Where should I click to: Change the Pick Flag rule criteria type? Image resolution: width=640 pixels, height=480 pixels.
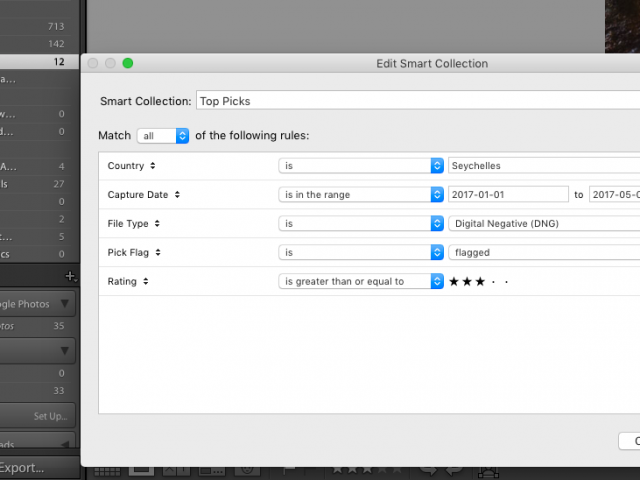[x=134, y=253]
